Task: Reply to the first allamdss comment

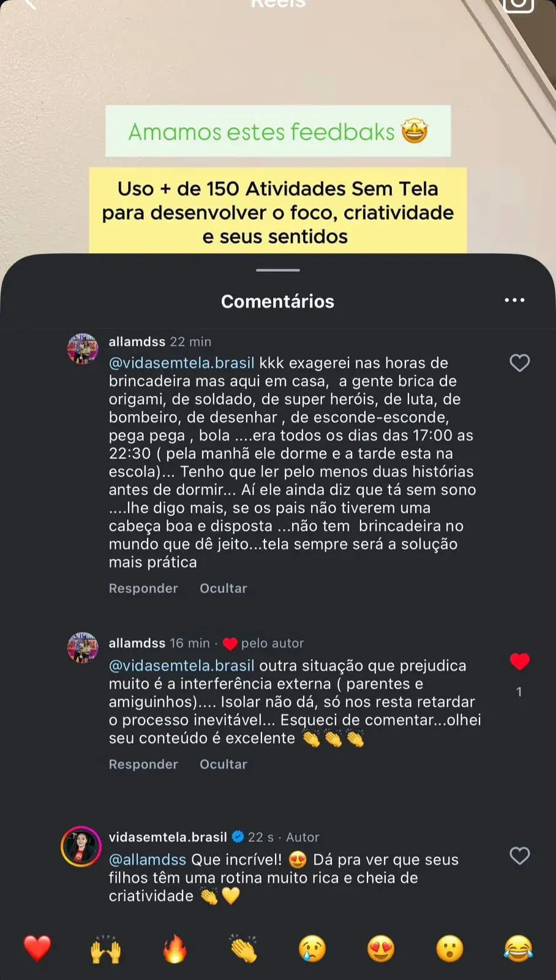Action: click(143, 589)
